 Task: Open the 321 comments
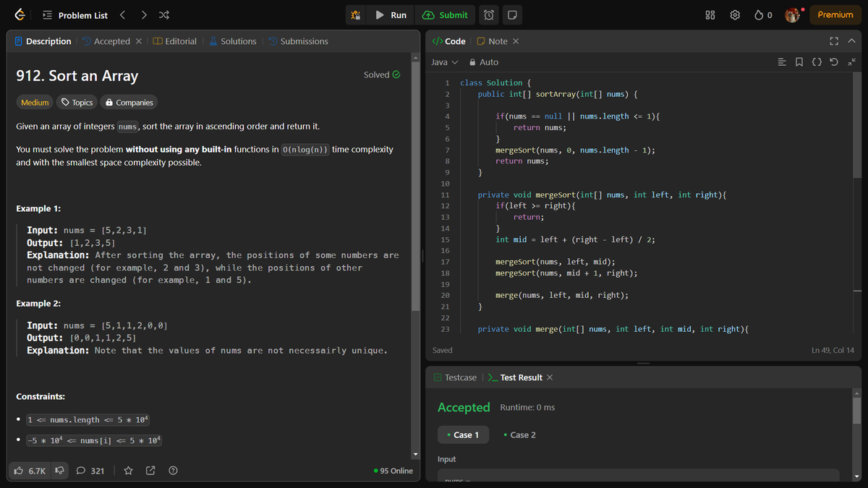[x=90, y=471]
